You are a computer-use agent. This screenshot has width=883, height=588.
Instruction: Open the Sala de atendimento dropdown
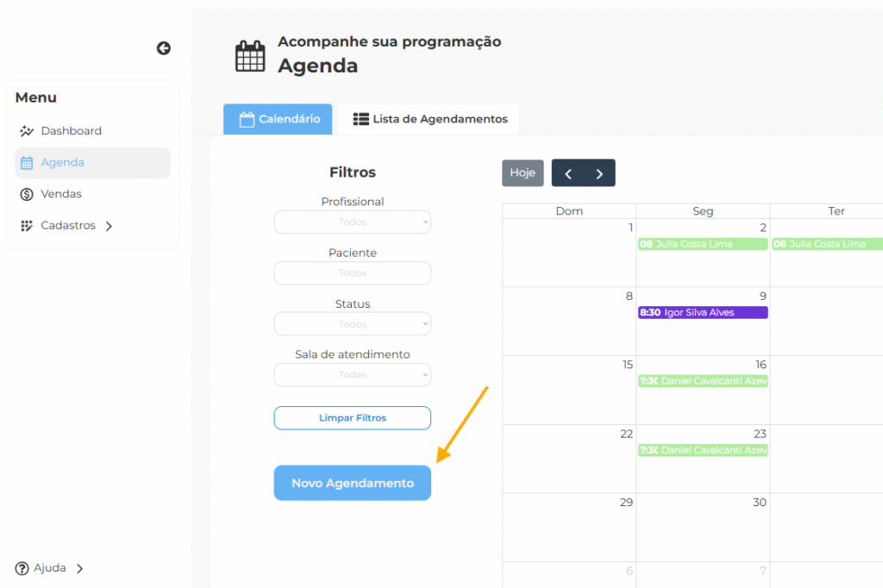352,375
